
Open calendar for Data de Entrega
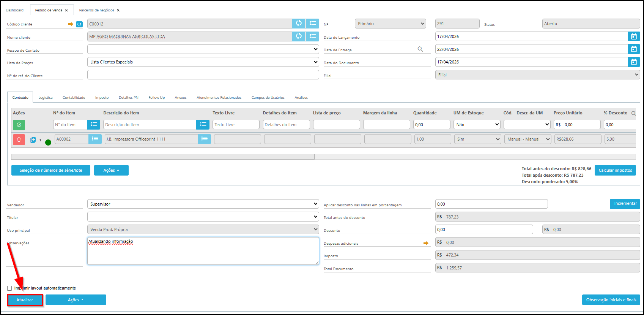pos(634,49)
